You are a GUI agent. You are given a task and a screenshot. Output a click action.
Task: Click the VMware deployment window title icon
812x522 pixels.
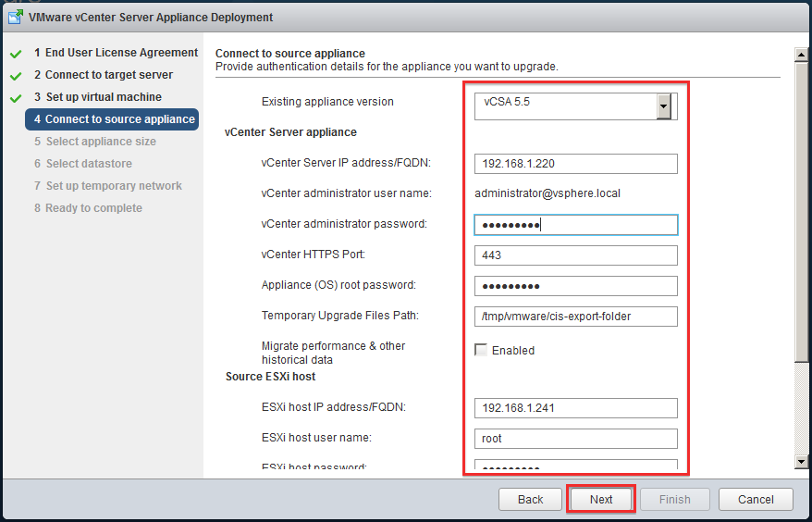tap(16, 17)
